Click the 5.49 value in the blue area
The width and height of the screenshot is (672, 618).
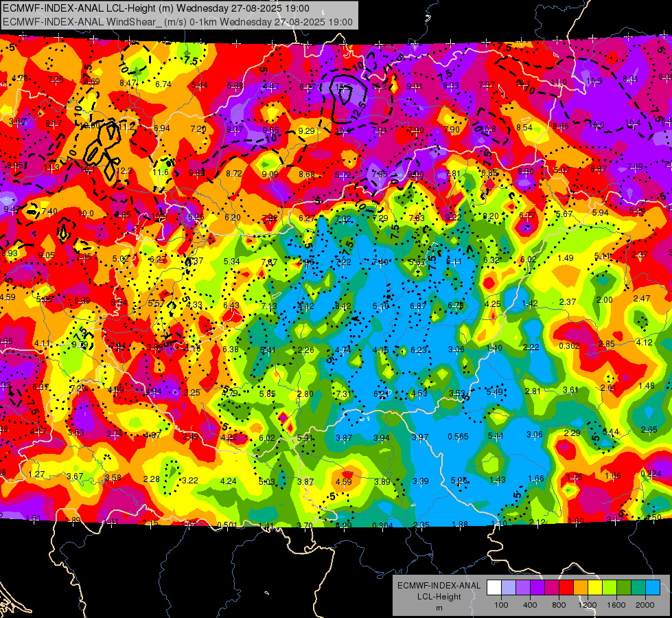(495, 391)
